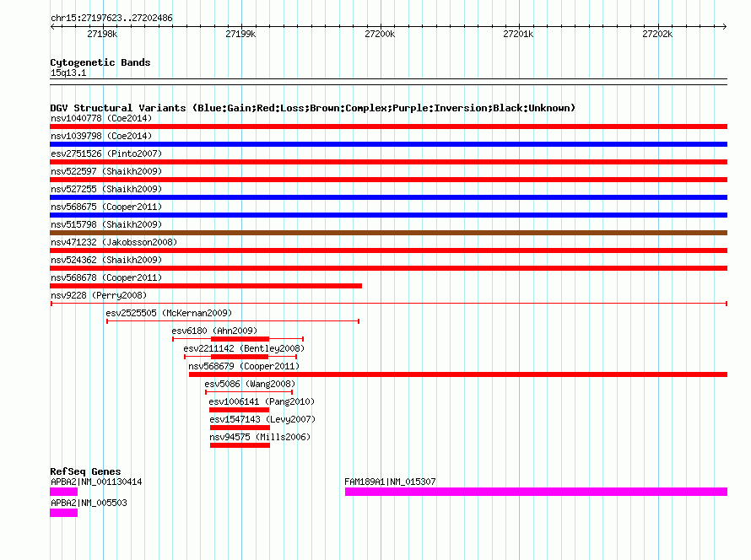This screenshot has height=560, width=751.
Task: Select esv1547143 (Levy2007) red bar
Action: tap(240, 428)
